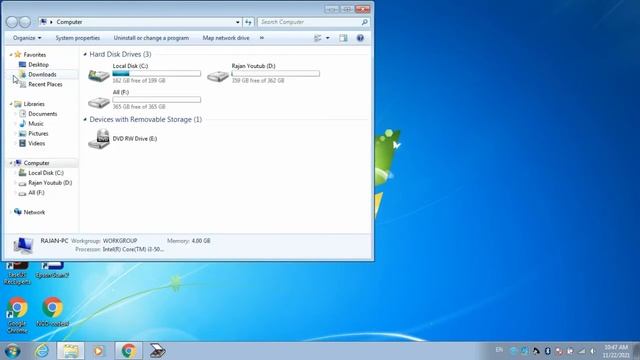Open the view options dropdown arrow

tap(327, 38)
